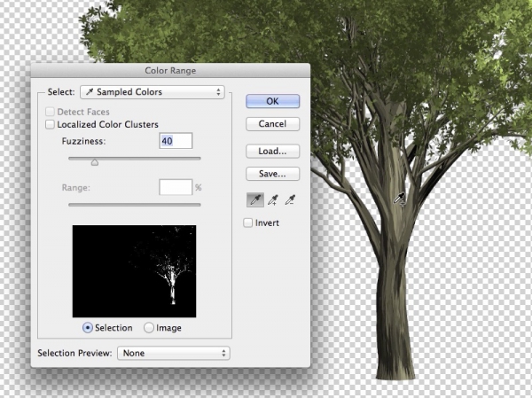Open the Select Sampled Colors dropdown
The width and height of the screenshot is (532, 398).
[152, 91]
